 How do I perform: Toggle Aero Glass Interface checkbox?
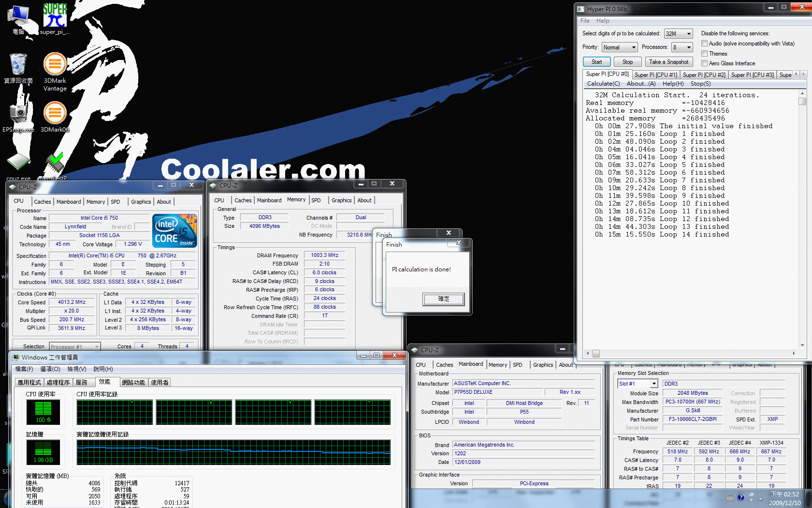(x=704, y=63)
